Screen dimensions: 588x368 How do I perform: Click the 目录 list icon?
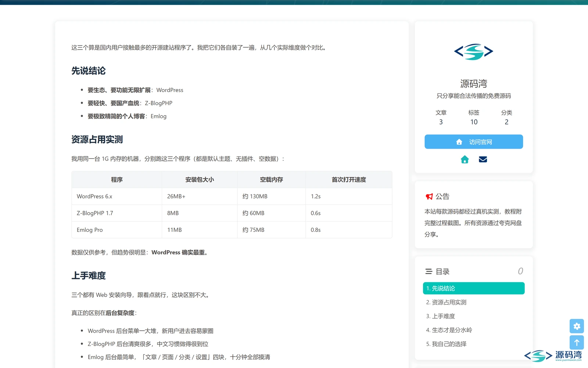coord(429,272)
